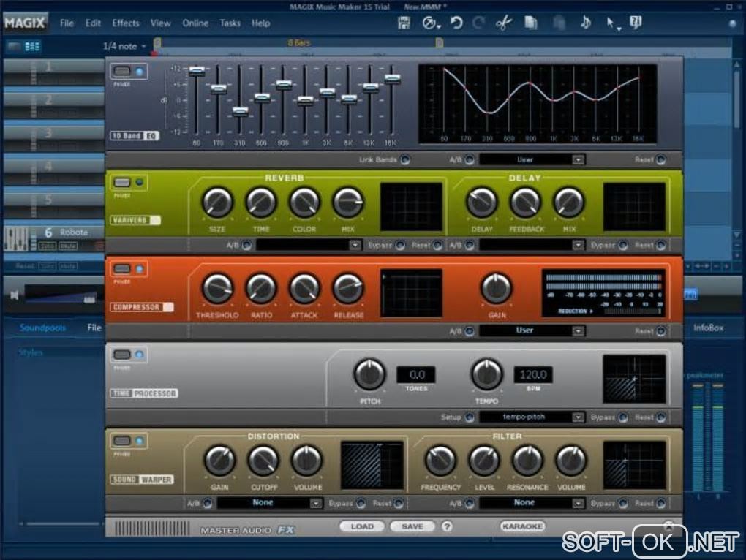The width and height of the screenshot is (746, 560).
Task: Click the context help question icon
Action: (636, 23)
